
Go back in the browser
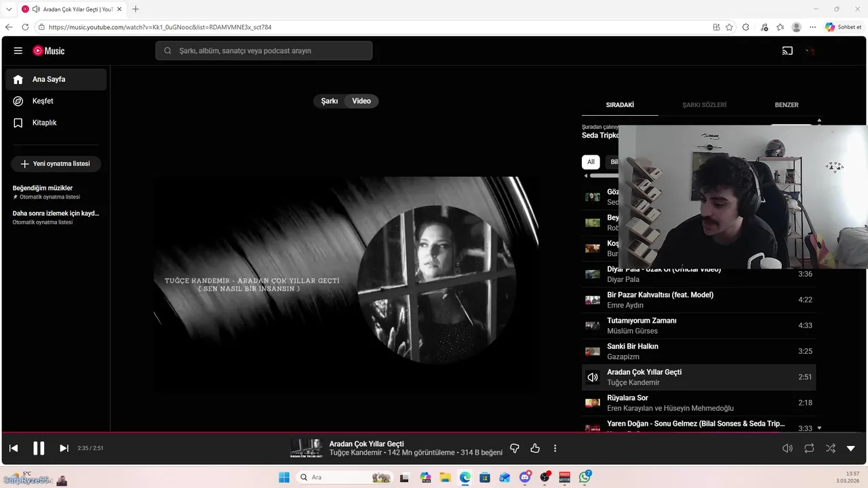click(x=9, y=27)
